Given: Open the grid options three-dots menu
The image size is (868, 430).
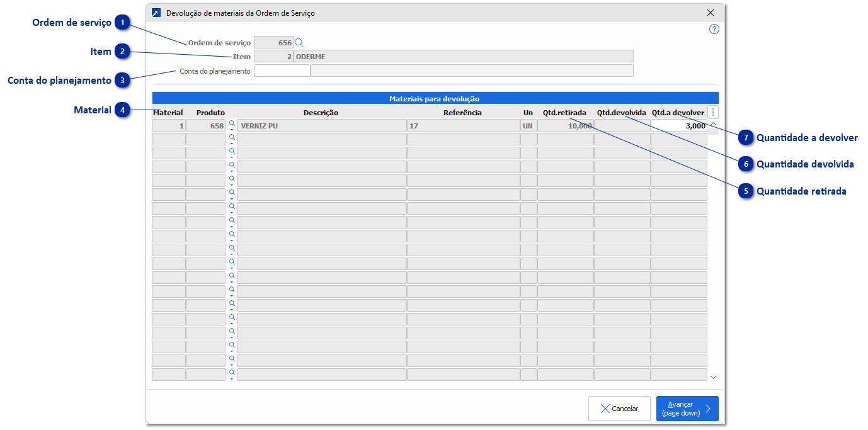Looking at the screenshot, I should pos(713,112).
